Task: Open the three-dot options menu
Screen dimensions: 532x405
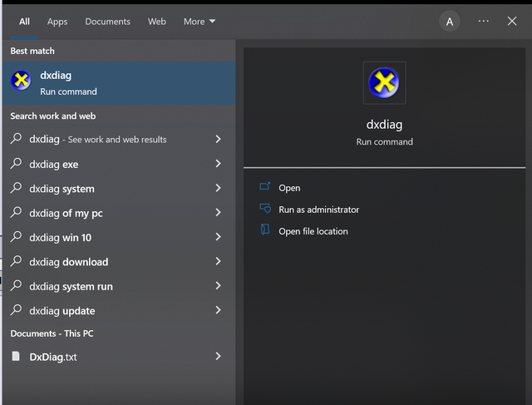Action: pyautogui.click(x=484, y=21)
